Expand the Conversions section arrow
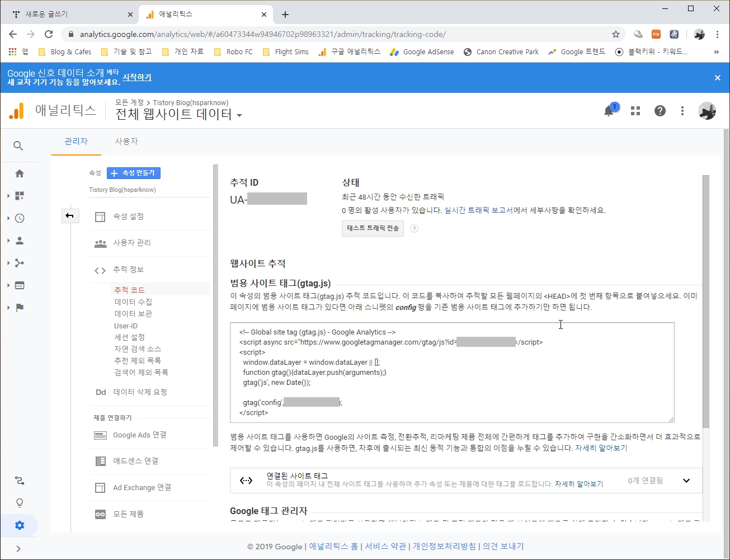 point(8,308)
